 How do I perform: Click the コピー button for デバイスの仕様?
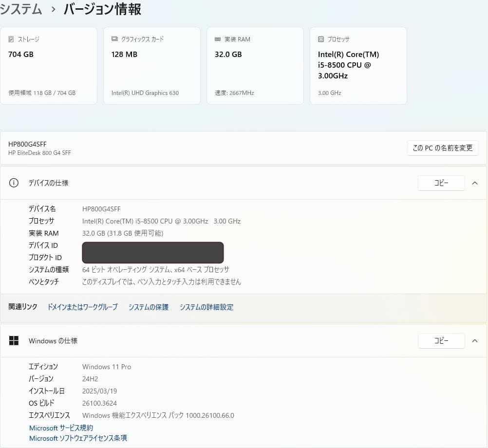[x=441, y=183]
